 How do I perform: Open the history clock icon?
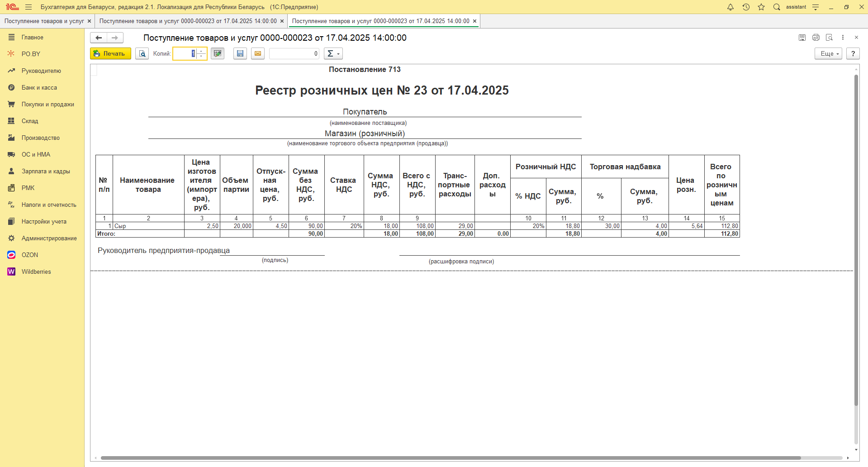pyautogui.click(x=746, y=7)
